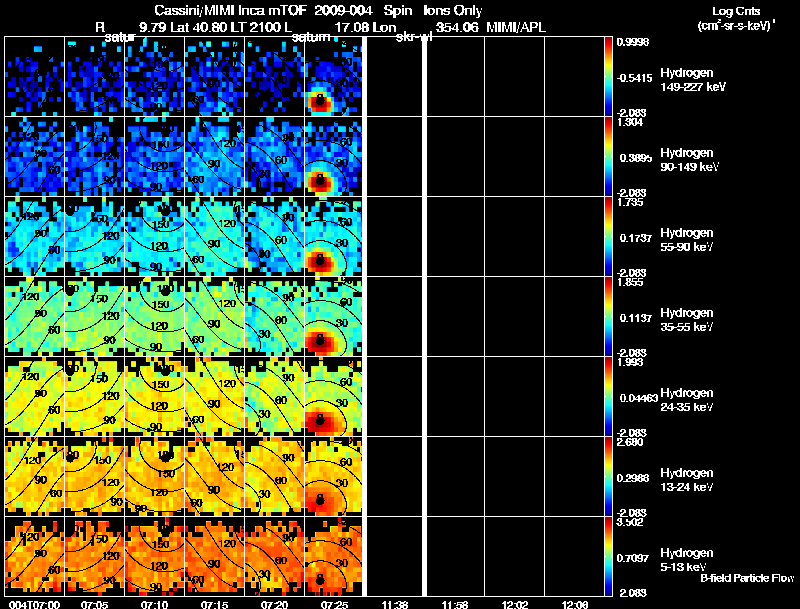
Task: Click the '0.7097' color scale value
Action: click(x=633, y=559)
